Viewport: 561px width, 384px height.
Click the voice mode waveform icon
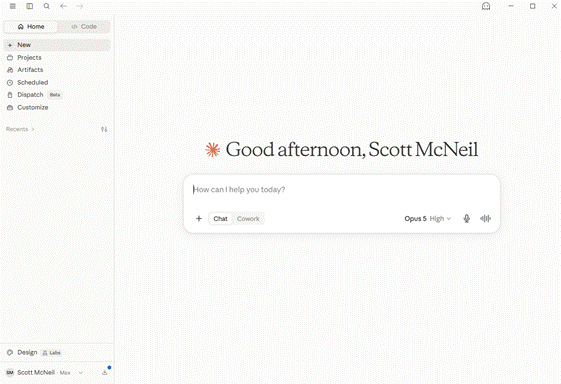[x=486, y=219]
